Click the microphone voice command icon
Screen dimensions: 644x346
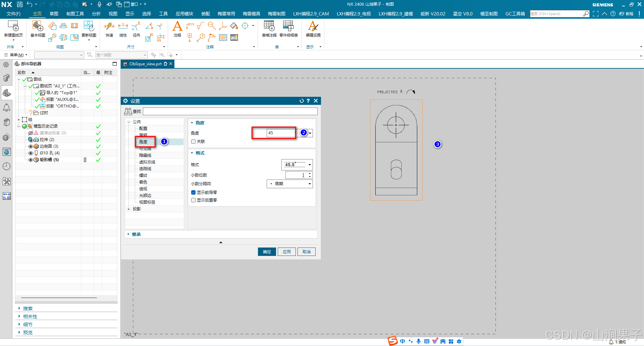coord(99,4)
